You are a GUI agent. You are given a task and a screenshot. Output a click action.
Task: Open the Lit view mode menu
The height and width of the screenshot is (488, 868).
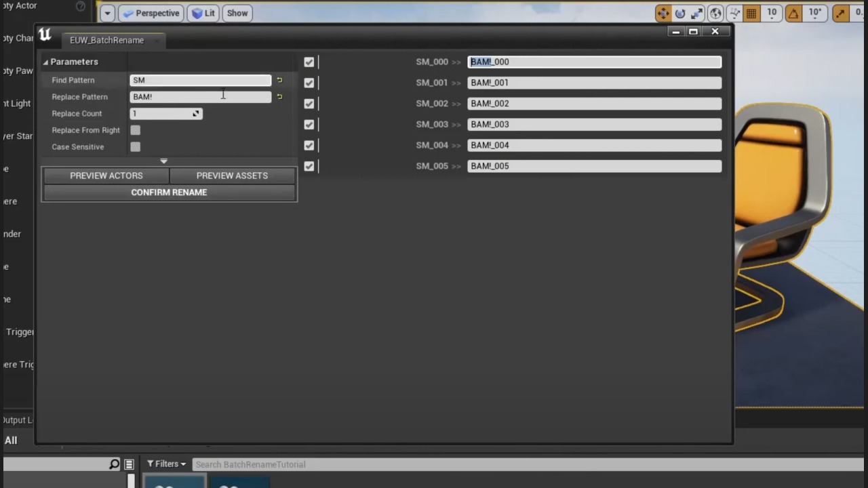point(203,13)
